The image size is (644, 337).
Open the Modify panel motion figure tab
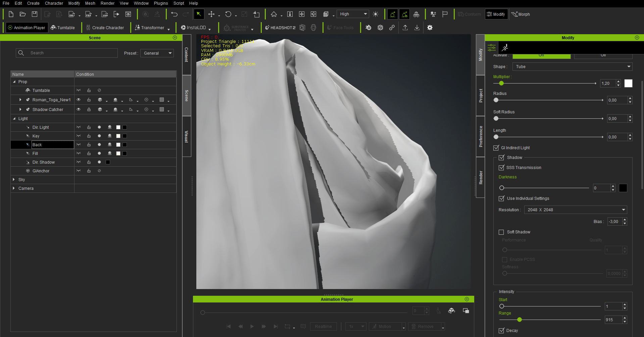505,47
